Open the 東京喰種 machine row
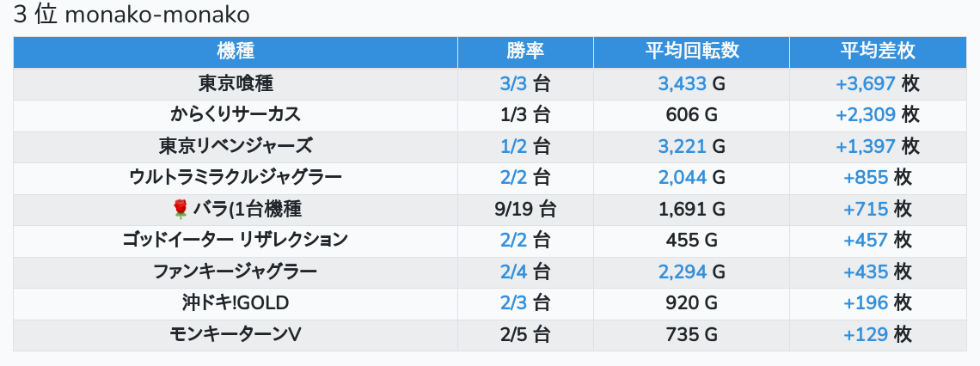 pos(236,83)
